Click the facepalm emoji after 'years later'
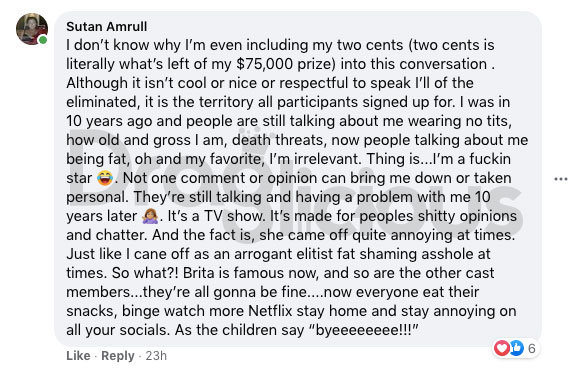The image size is (584, 369). (x=150, y=216)
